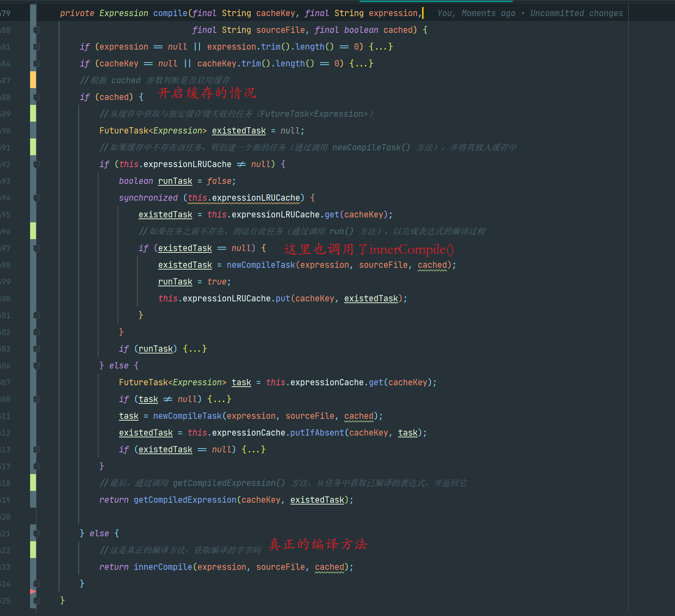Collapse the else block fold toggle at line 521
This screenshot has height=616, width=675.
(36, 533)
